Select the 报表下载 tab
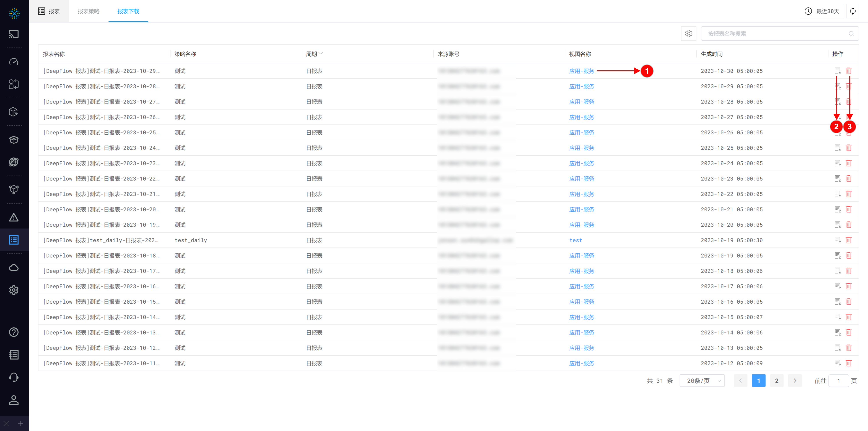This screenshot has height=431, width=868. point(128,11)
